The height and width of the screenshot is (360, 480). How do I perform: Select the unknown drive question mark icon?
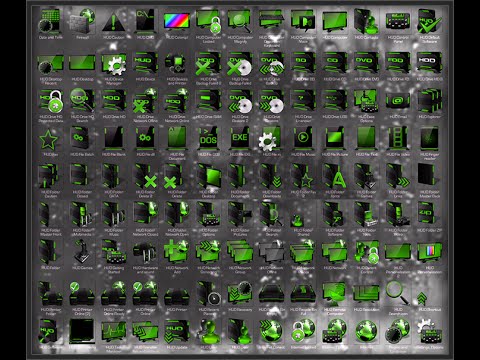click(x=303, y=101)
